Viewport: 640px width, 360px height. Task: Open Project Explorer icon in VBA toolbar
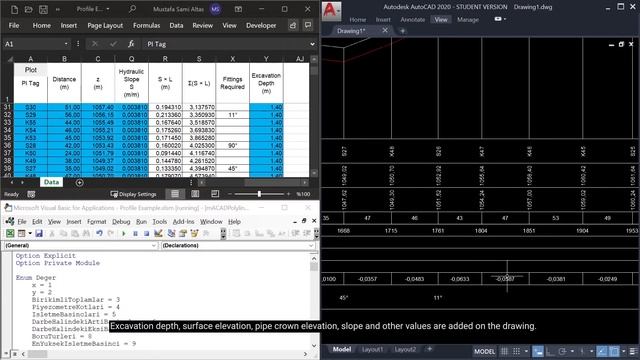(x=171, y=233)
